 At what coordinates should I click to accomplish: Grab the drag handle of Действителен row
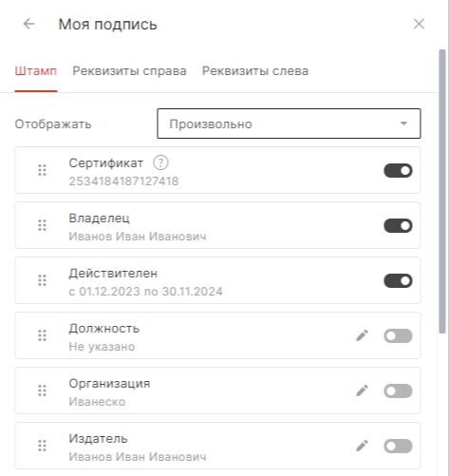(42, 280)
